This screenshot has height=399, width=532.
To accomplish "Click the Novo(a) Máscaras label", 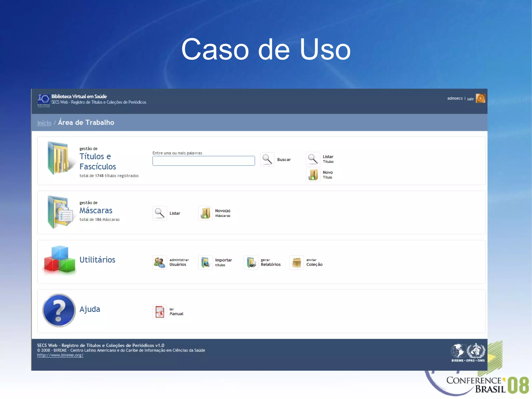I will tap(223, 213).
